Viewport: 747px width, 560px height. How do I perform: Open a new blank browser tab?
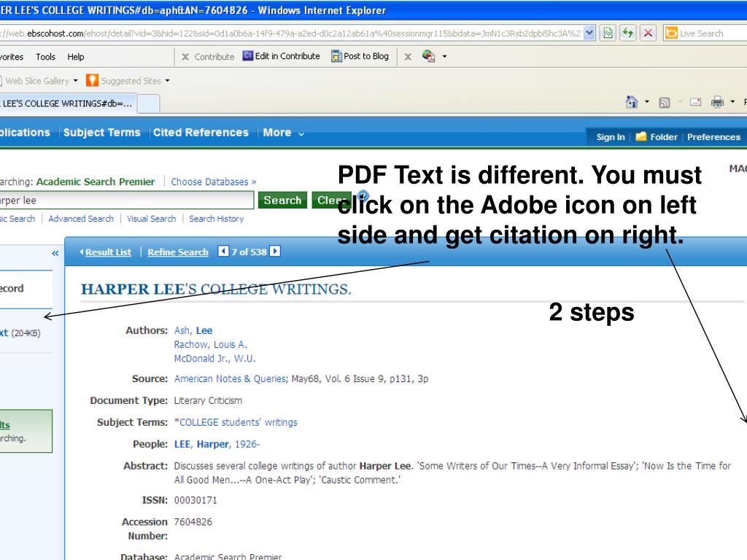149,104
